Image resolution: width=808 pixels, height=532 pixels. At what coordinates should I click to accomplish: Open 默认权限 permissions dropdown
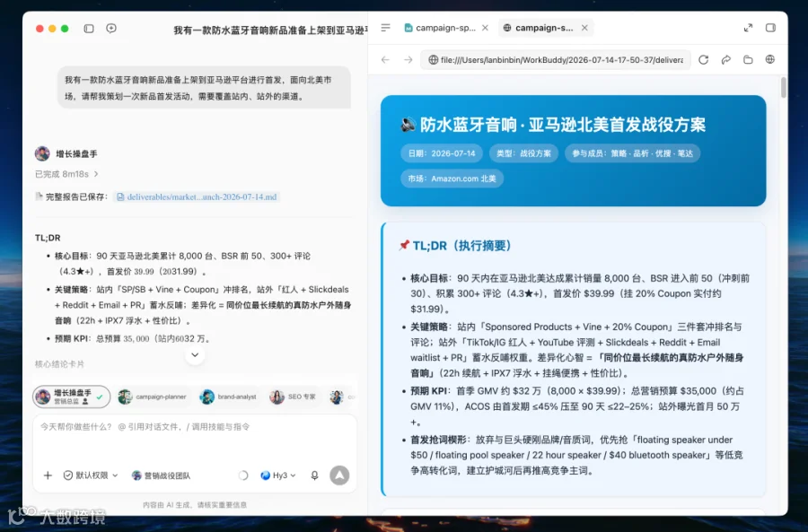91,475
